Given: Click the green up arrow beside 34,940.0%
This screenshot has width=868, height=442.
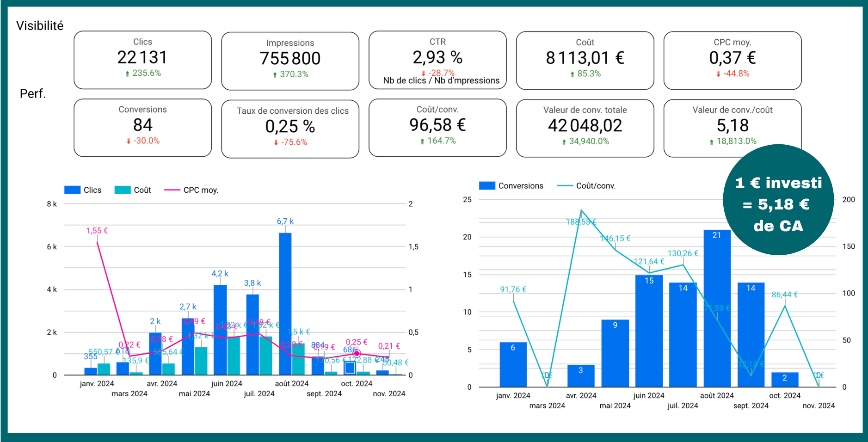Looking at the screenshot, I should (x=564, y=142).
